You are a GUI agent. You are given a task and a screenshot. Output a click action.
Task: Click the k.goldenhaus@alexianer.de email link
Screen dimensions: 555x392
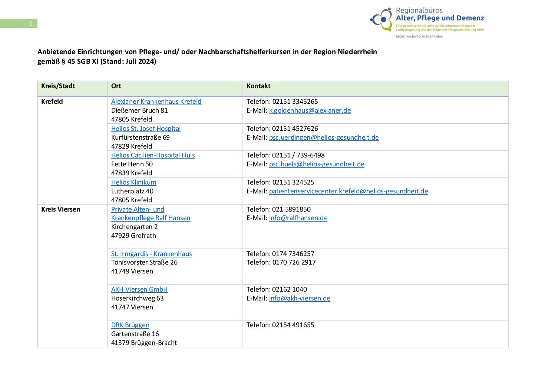click(310, 110)
